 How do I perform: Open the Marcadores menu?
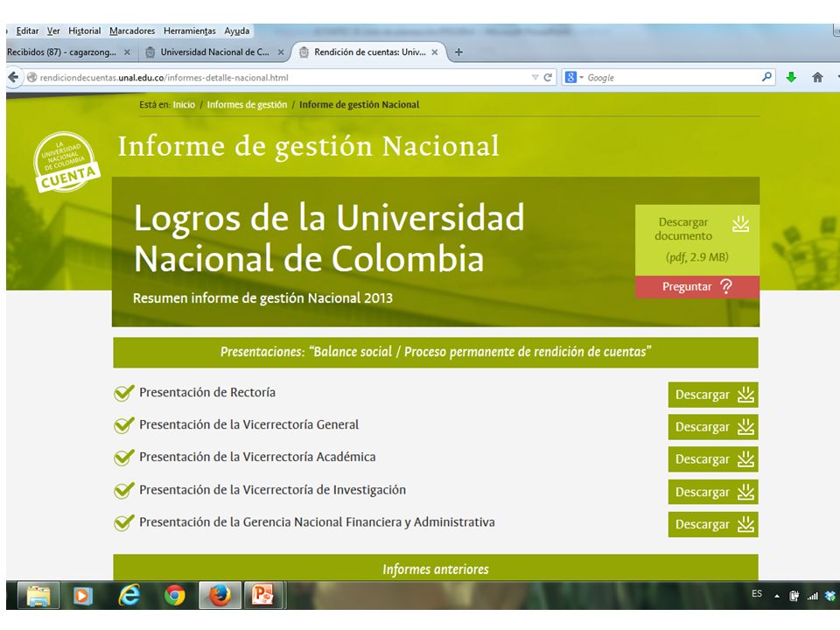coord(132,31)
